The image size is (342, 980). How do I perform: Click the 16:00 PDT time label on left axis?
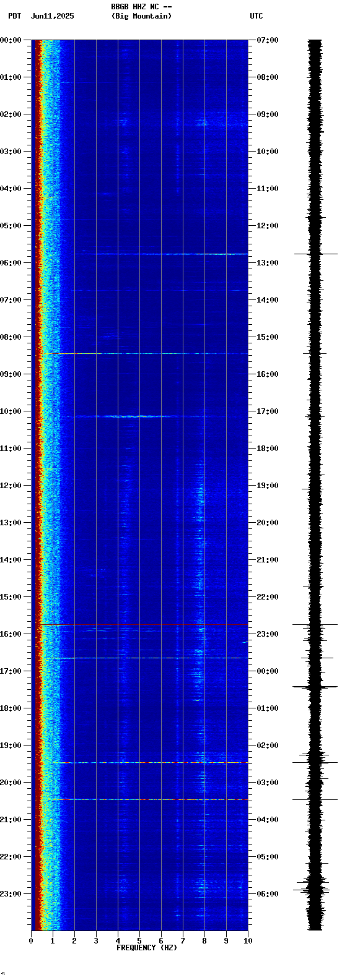[x=11, y=634]
